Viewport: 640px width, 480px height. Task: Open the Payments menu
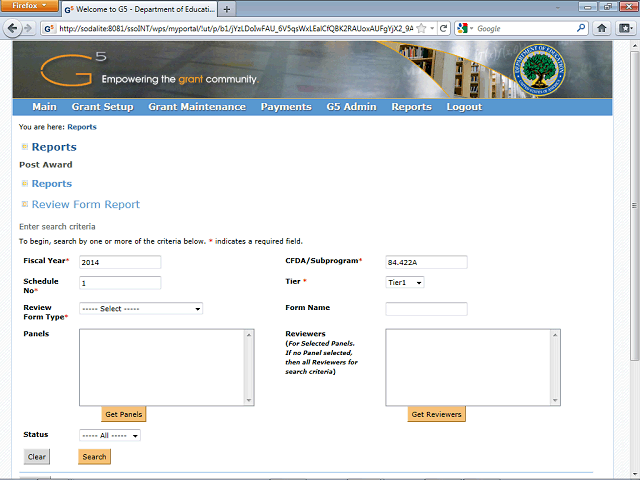tap(286, 107)
